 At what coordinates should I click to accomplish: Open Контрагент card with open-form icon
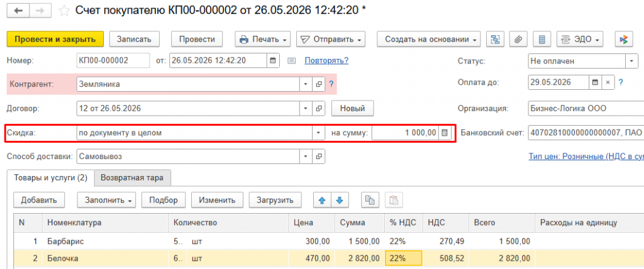coord(318,84)
